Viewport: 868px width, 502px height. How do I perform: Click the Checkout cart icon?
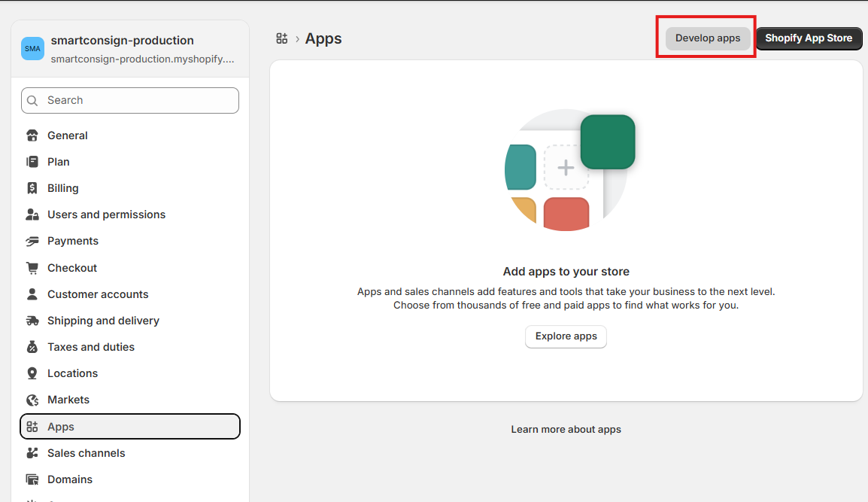coord(32,268)
